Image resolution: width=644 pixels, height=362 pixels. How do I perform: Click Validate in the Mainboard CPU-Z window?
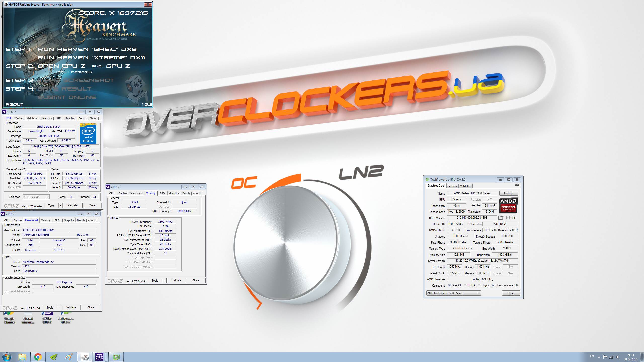click(71, 307)
